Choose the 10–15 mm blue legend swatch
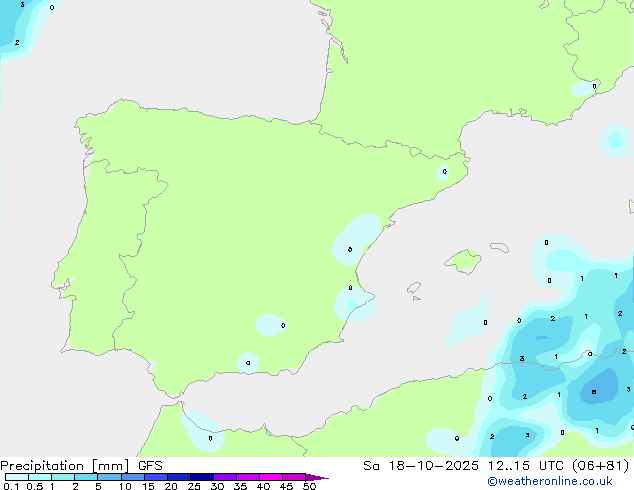634x490 pixels. [132, 477]
